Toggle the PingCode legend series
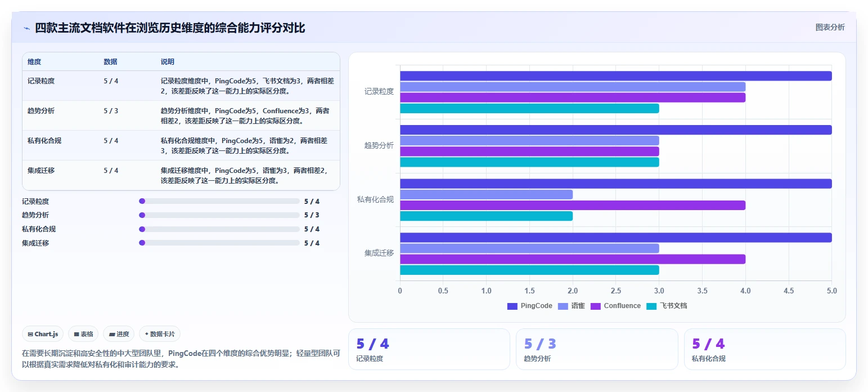Viewport: 868px width, 392px height. pos(529,306)
